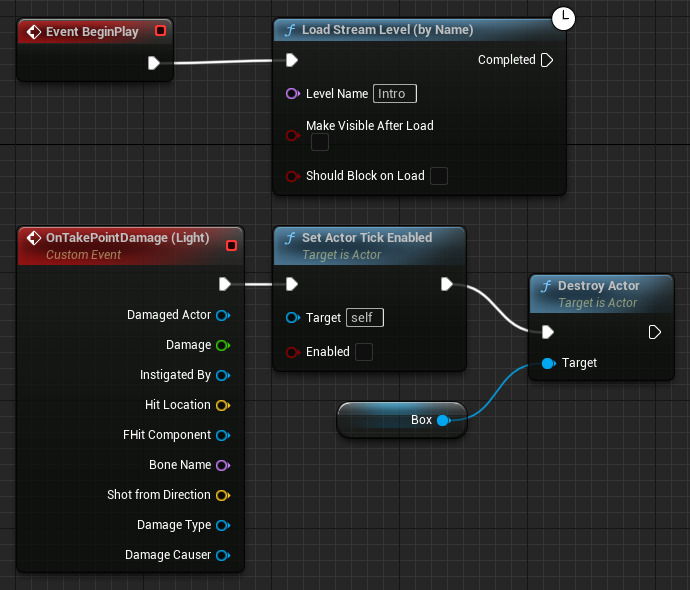Click the Damage Type output pin
Image resolution: width=690 pixels, height=590 pixels.
coord(223,525)
